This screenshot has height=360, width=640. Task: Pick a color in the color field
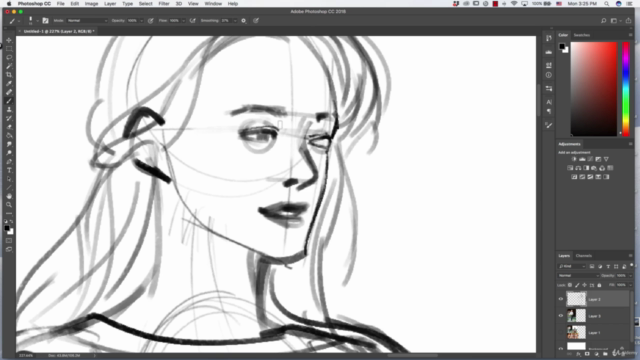[593, 89]
